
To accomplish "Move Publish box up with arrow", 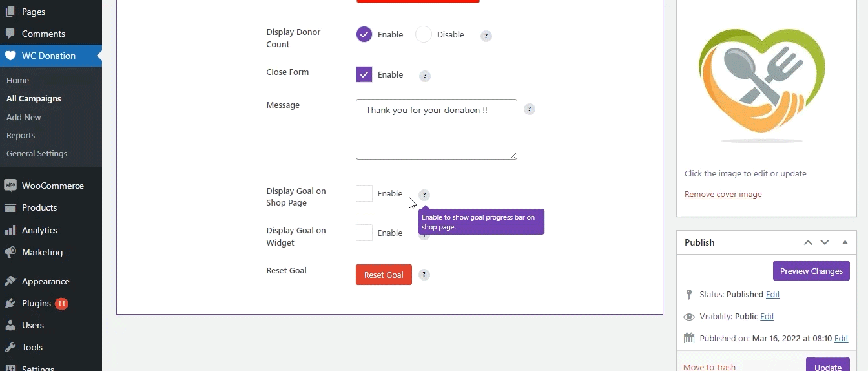I will point(808,242).
